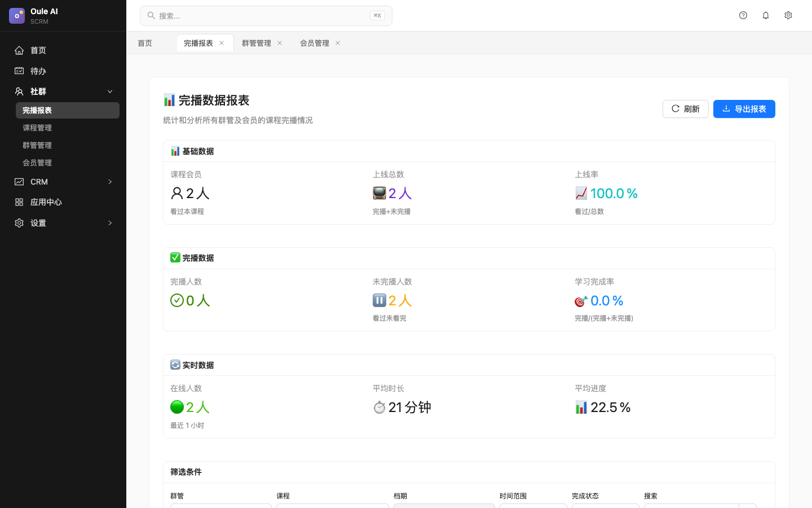Switch to the 首页 tab

pyautogui.click(x=145, y=43)
